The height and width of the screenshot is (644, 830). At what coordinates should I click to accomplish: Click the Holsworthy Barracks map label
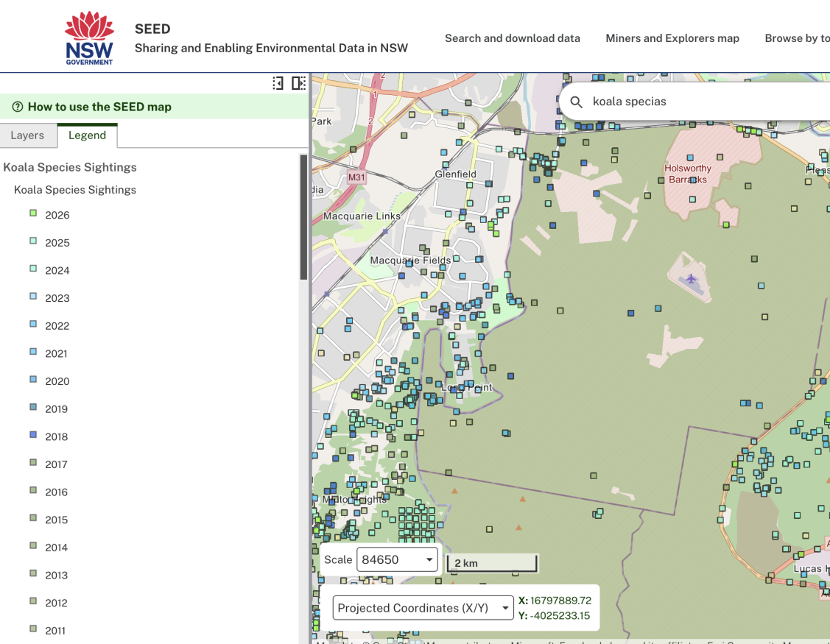(688, 174)
